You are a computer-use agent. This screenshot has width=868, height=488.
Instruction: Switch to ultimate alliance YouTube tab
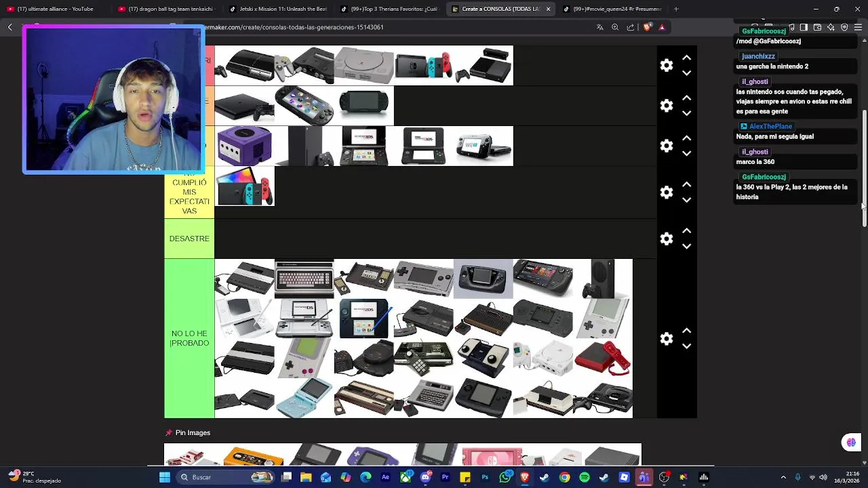click(54, 9)
